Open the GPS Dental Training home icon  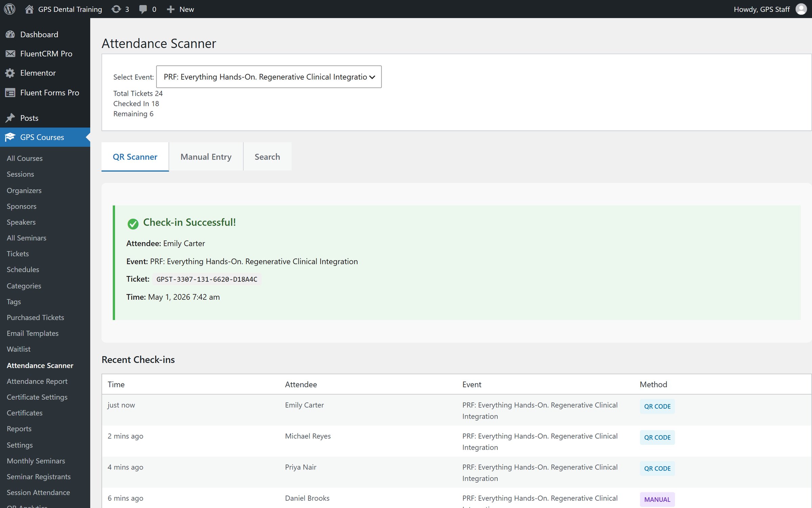pos(29,9)
